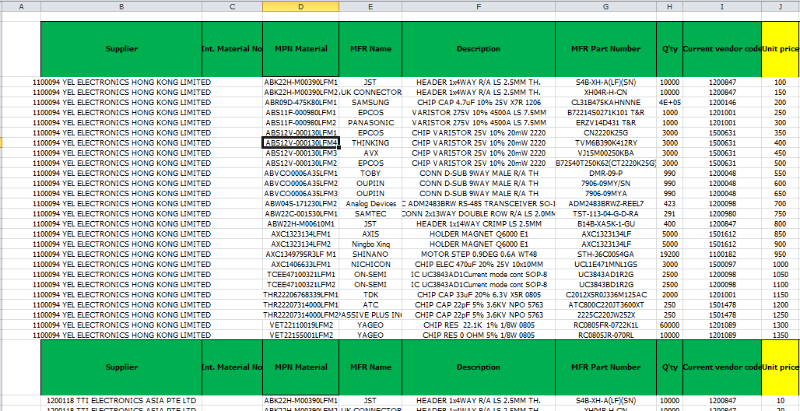Click the PANASONIC manufacturer cell
This screenshot has height=411, width=800.
[371, 121]
